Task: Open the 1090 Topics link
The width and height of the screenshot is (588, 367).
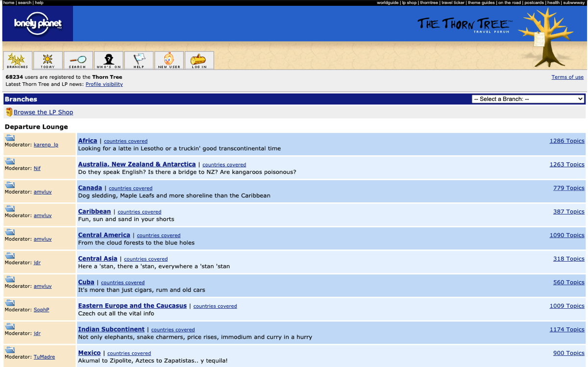Action: 567,235
